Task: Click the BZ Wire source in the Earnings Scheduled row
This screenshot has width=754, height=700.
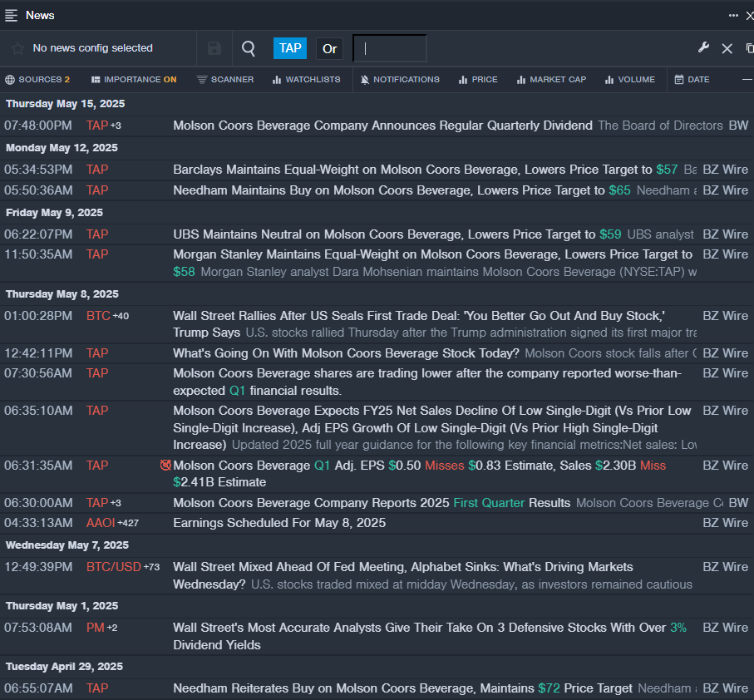Action: pyautogui.click(x=725, y=523)
